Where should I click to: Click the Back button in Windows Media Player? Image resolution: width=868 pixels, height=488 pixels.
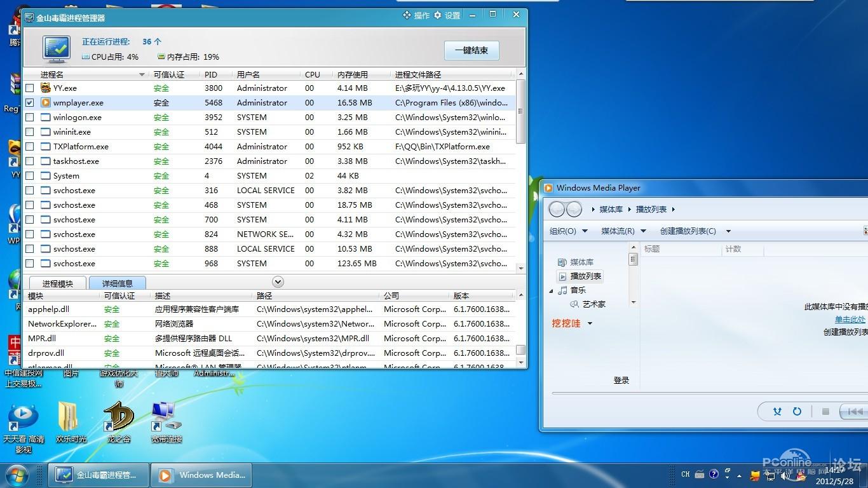coord(557,209)
